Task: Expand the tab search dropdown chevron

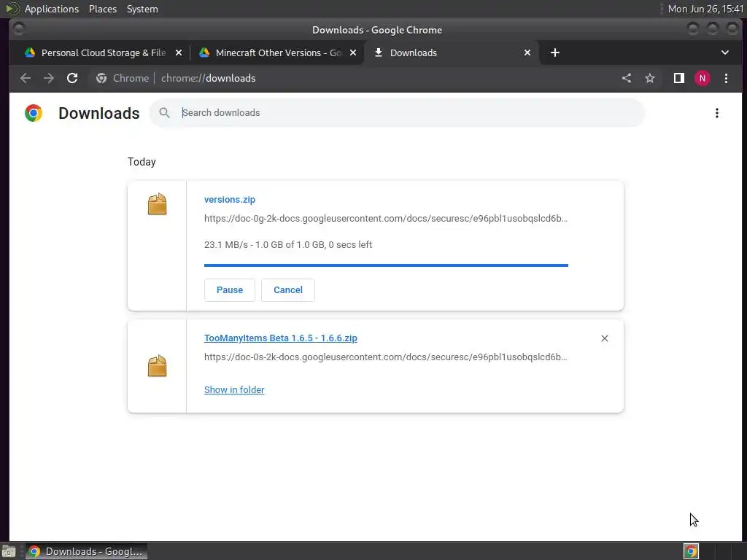Action: click(724, 52)
